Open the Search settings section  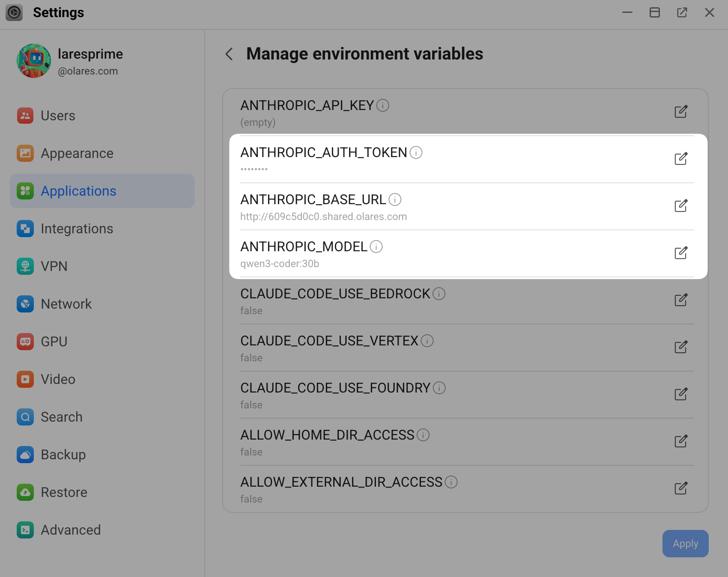pos(102,417)
